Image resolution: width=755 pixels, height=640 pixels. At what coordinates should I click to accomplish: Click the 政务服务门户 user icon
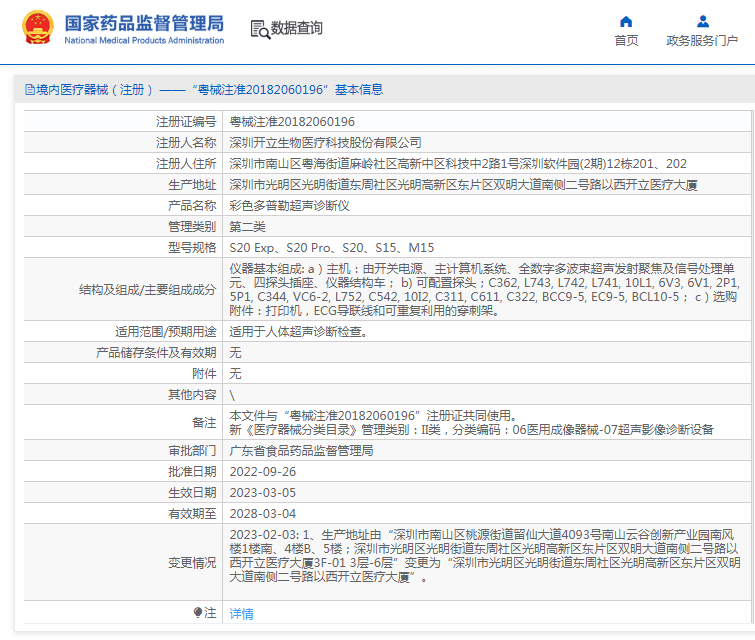[703, 21]
